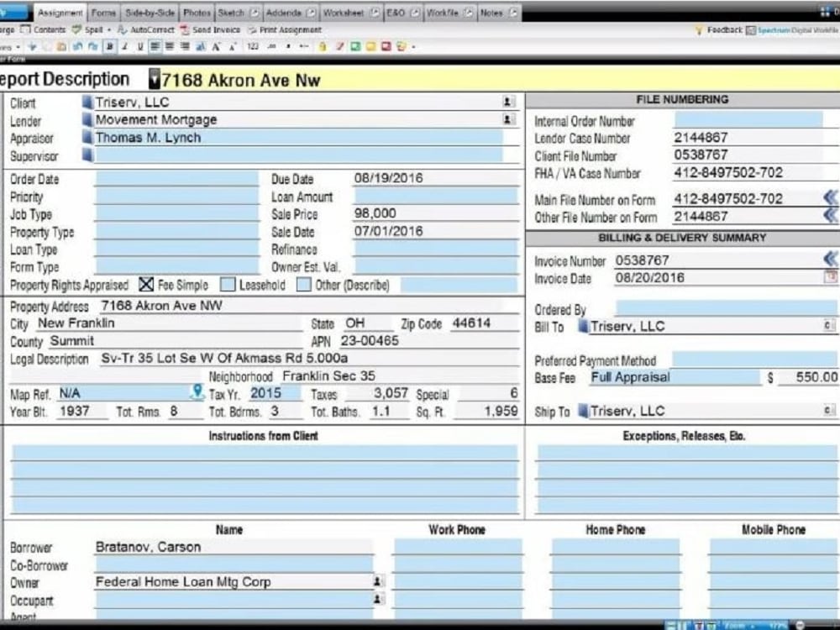The image size is (840, 630).
Task: Open the Lender contact lookup icon
Action: tap(507, 119)
